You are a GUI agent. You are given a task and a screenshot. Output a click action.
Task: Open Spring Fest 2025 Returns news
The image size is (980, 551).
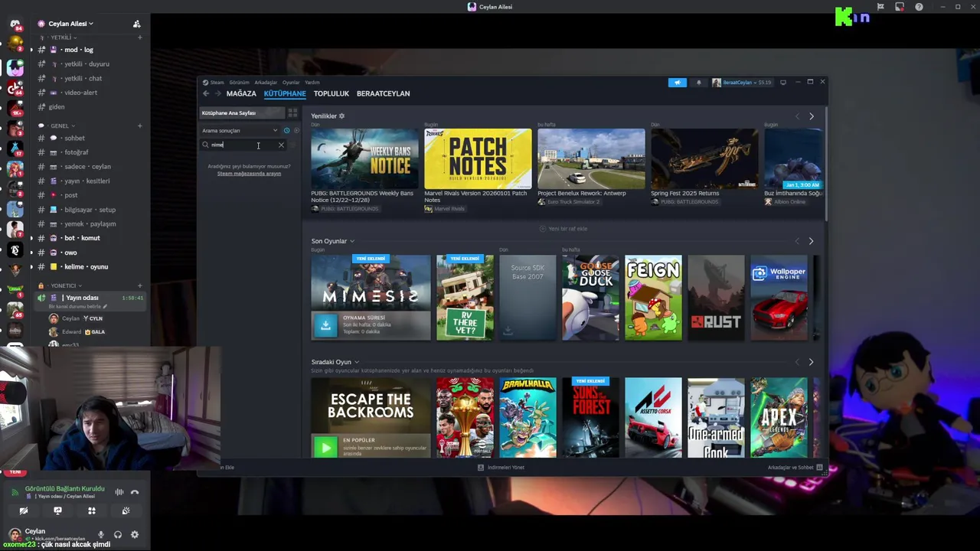pos(704,158)
